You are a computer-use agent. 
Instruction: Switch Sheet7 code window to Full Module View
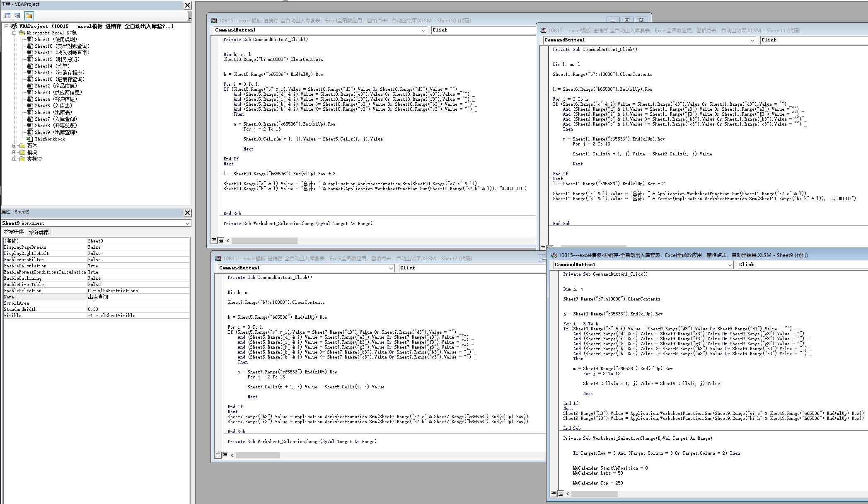pos(225,455)
